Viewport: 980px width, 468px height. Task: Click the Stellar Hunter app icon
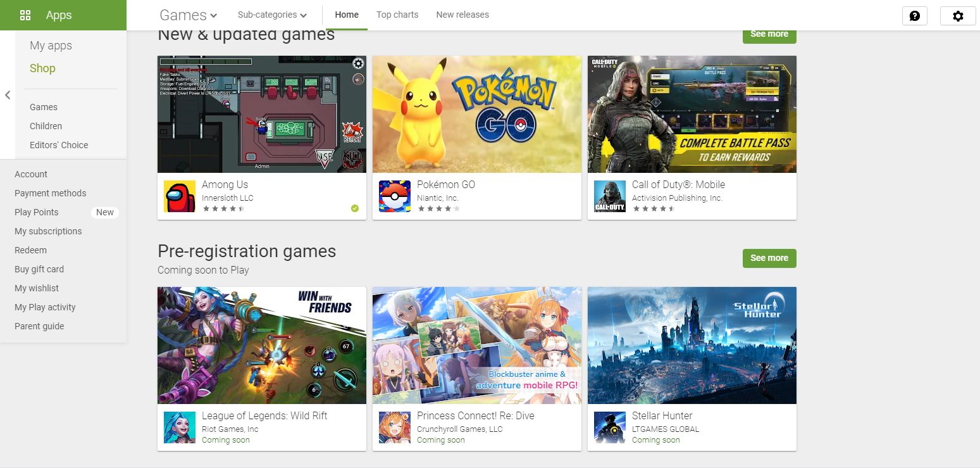click(x=609, y=427)
